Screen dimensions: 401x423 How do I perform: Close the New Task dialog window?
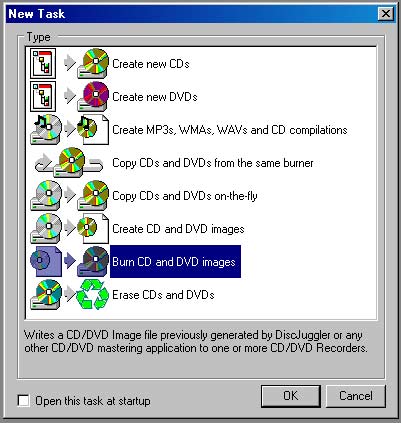tap(386, 14)
